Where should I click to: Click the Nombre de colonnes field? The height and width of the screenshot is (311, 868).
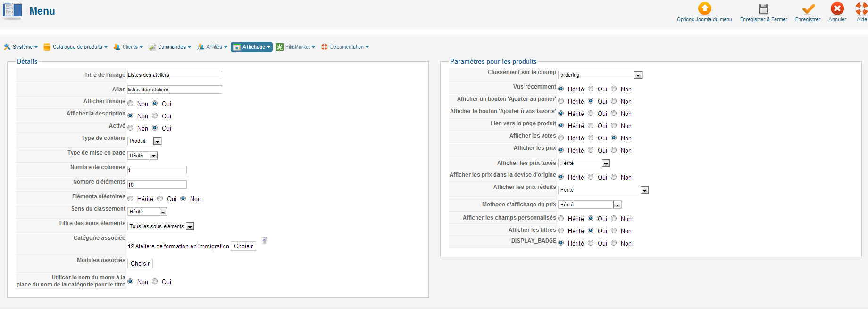coord(157,170)
